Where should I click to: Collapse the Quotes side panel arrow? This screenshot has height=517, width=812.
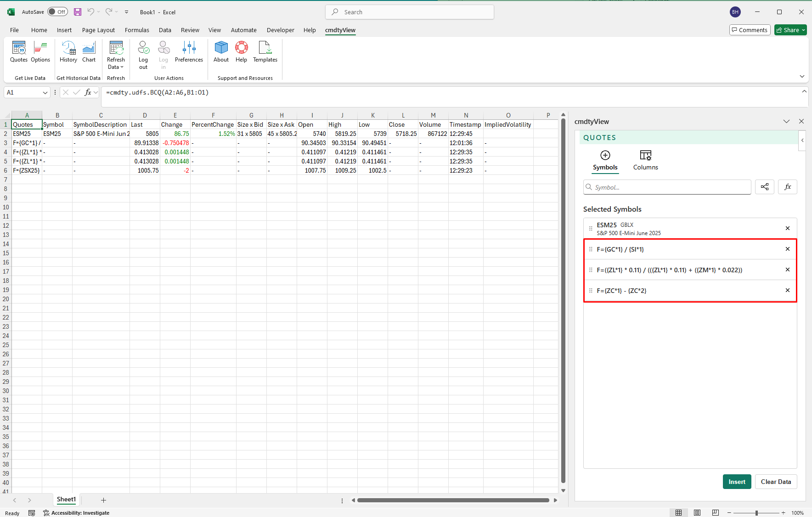[x=802, y=140]
